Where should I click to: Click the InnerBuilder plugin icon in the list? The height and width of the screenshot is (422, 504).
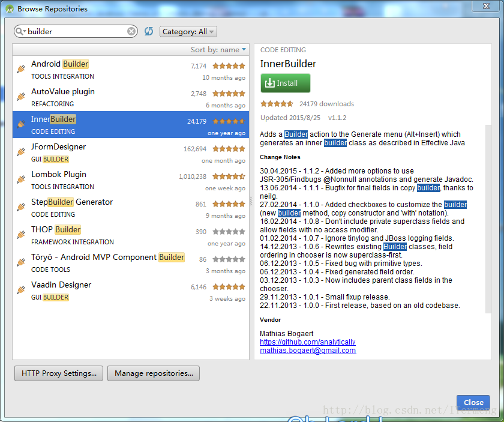[x=21, y=124]
